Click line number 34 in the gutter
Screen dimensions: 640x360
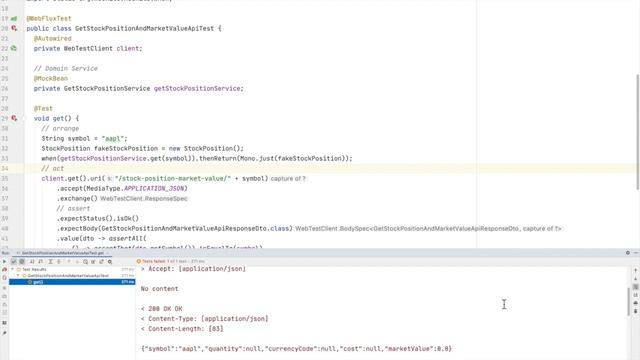coord(4,169)
